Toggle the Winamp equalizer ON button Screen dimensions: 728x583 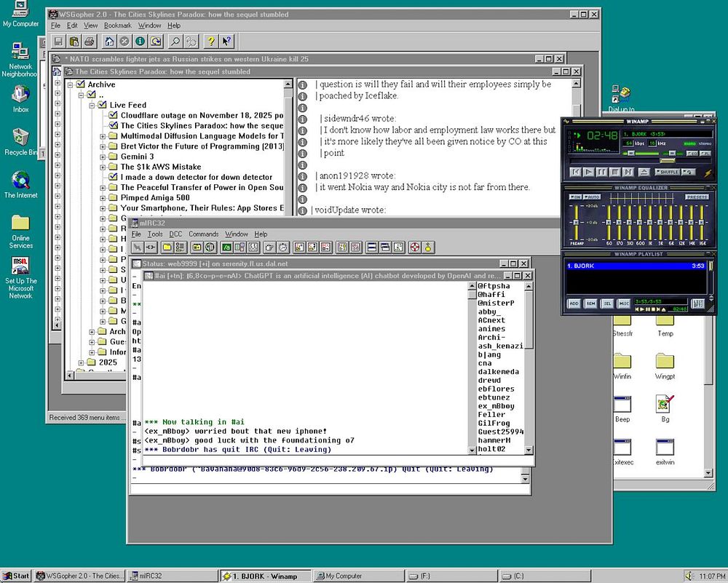pyautogui.click(x=575, y=197)
